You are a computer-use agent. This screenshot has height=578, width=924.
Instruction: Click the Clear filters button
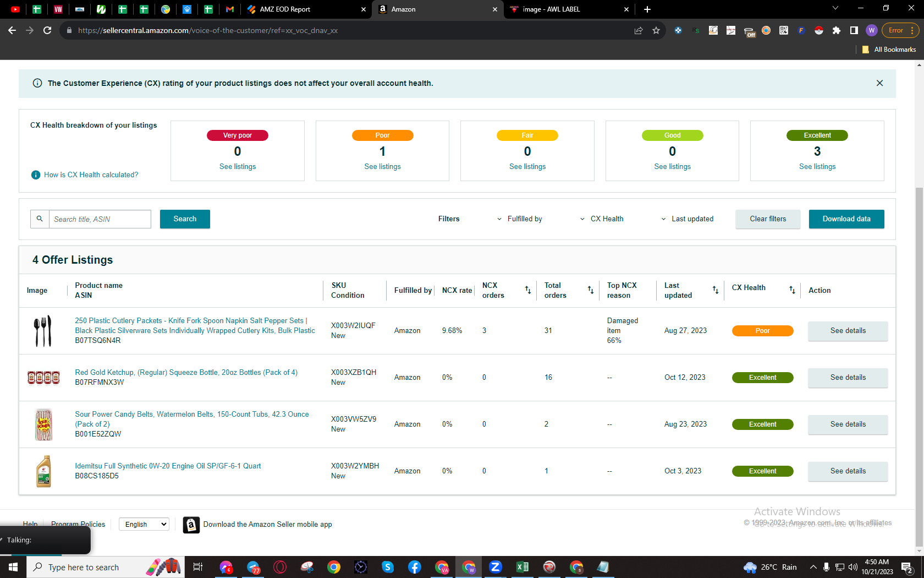[768, 219]
